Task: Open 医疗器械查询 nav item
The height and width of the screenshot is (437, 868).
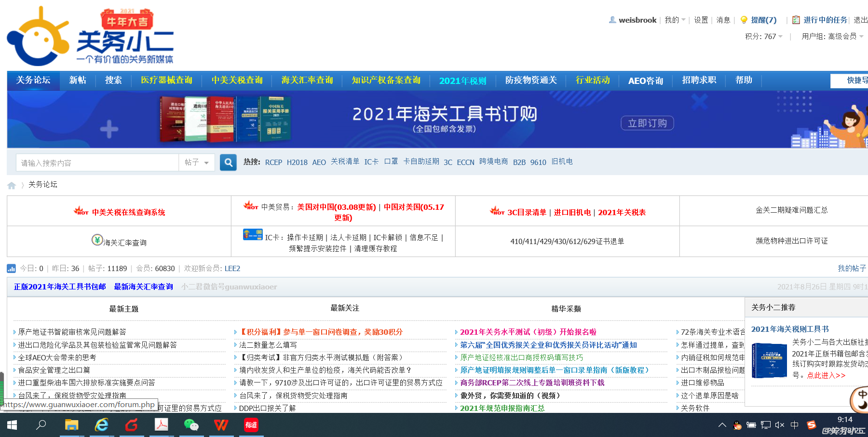Action: [166, 80]
